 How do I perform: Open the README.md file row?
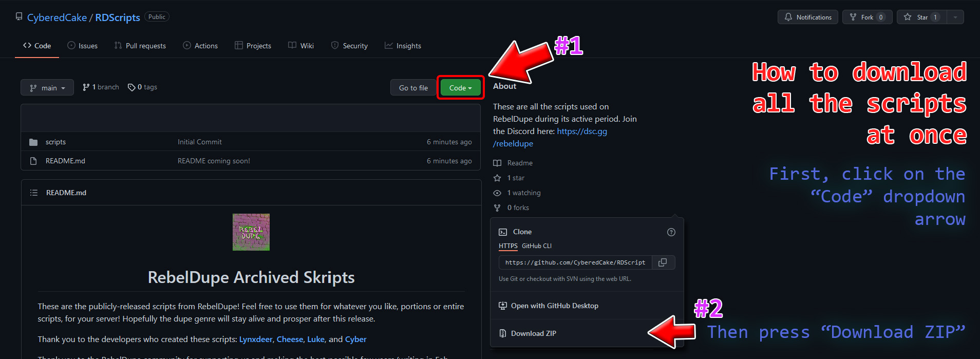[x=251, y=161]
